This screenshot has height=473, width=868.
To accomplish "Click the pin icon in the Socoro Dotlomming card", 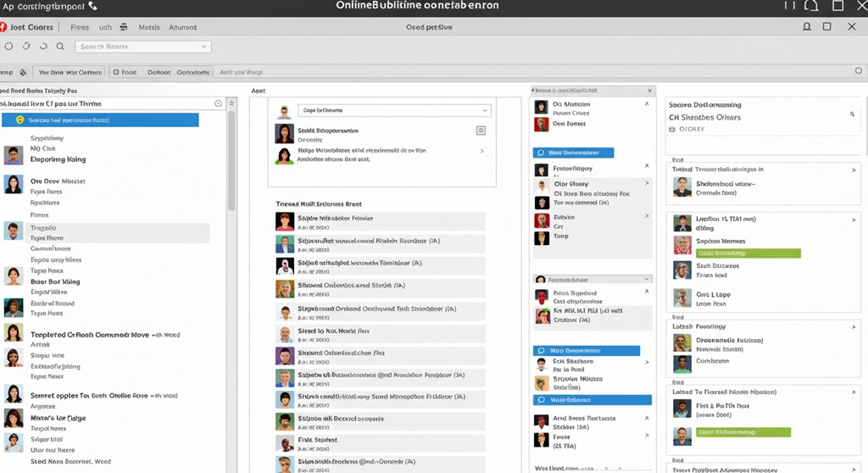I will click(x=852, y=113).
